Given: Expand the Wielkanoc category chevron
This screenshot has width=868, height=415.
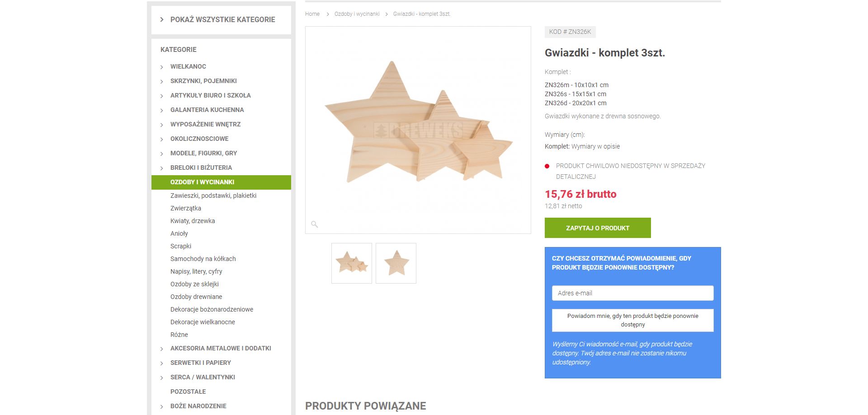Looking at the screenshot, I should [162, 67].
